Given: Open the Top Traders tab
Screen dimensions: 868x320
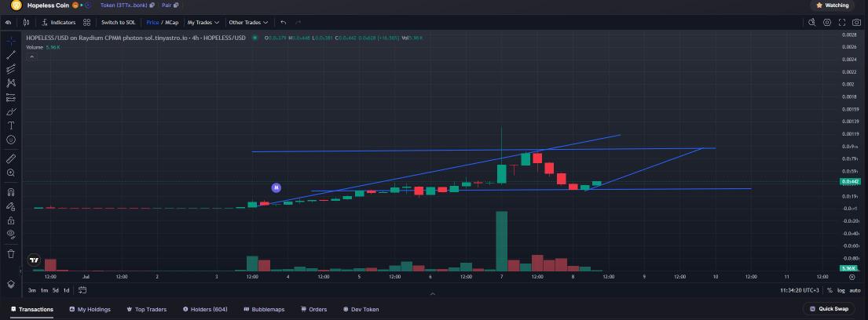Looking at the screenshot, I should tap(146, 310).
